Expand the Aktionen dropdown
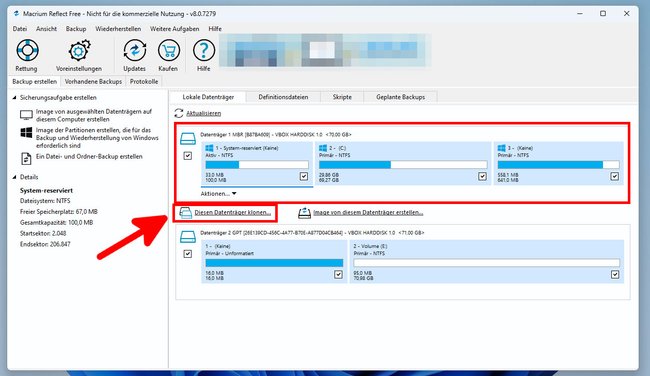Image resolution: width=650 pixels, height=376 pixels. click(x=218, y=194)
